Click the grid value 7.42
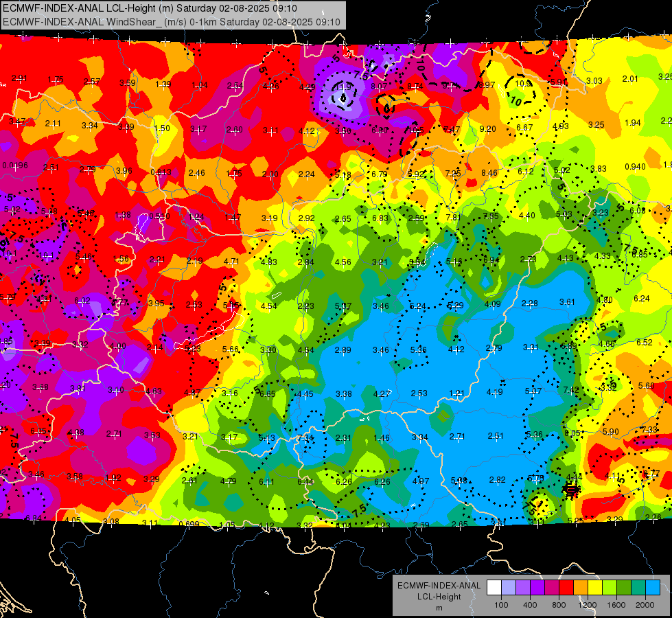The width and height of the screenshot is (672, 618). click(571, 390)
